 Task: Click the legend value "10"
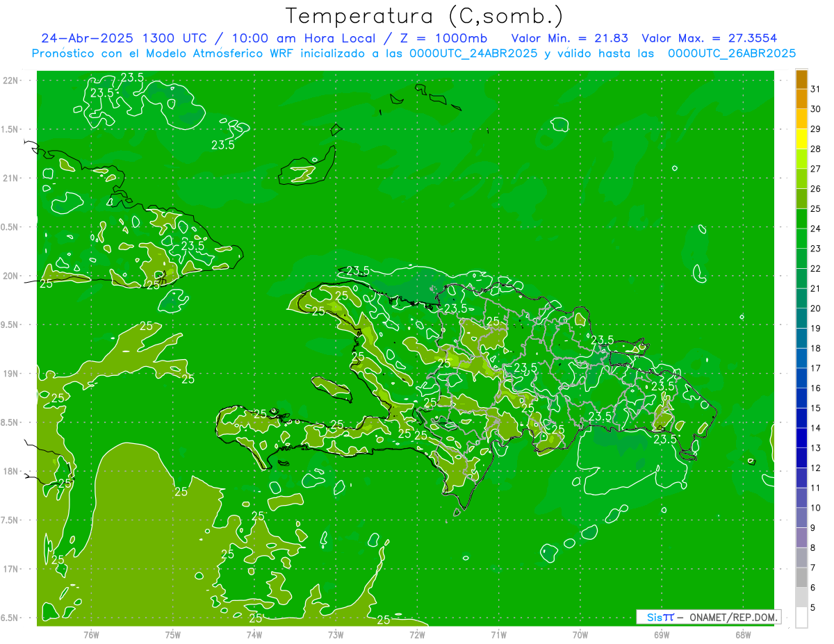coord(816,509)
